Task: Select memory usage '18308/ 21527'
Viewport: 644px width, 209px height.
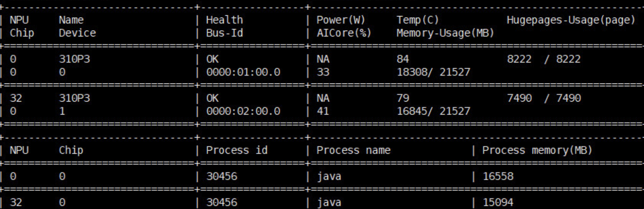Action: (433, 72)
